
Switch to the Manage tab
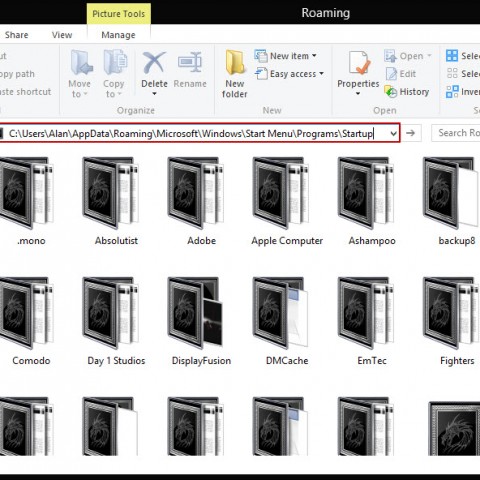pyautogui.click(x=118, y=35)
